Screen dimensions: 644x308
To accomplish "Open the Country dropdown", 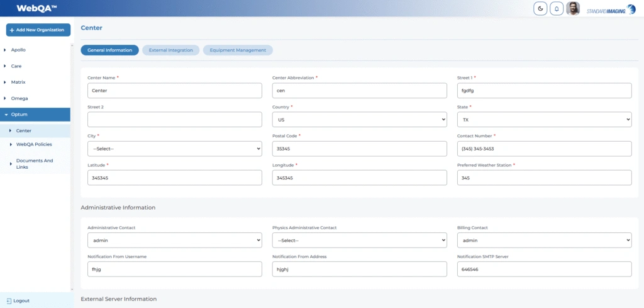I will (359, 120).
